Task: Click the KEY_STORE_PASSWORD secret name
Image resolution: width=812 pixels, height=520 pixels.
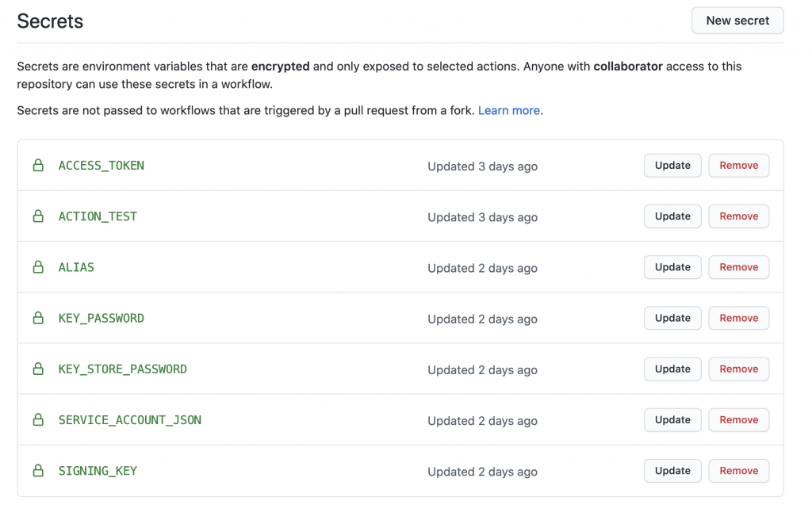Action: click(123, 369)
